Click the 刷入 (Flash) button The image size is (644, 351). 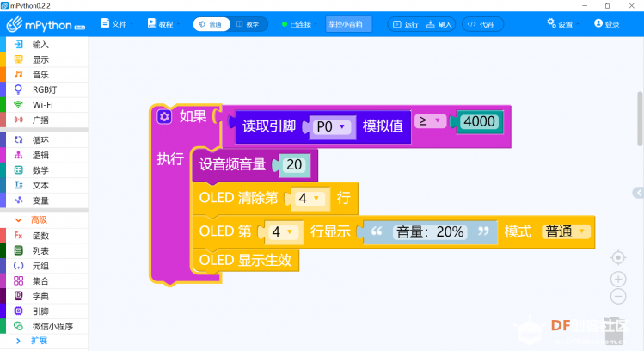point(439,24)
